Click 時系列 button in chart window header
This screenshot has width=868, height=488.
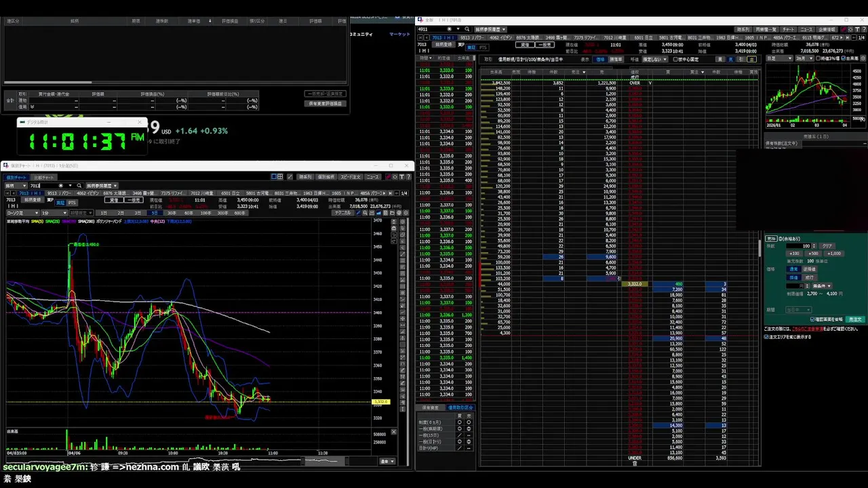[x=305, y=176]
